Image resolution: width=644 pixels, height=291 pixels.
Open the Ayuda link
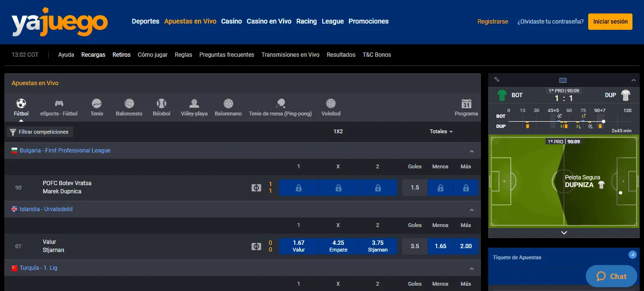click(x=66, y=55)
